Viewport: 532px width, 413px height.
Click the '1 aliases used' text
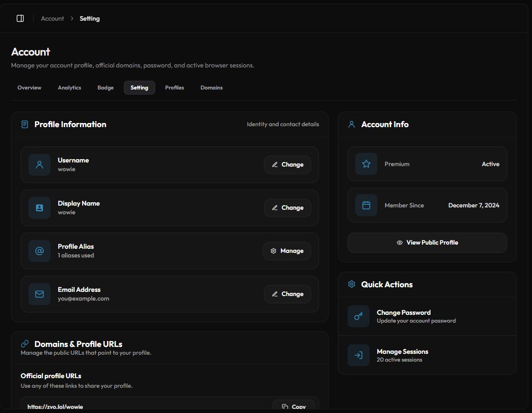click(76, 255)
